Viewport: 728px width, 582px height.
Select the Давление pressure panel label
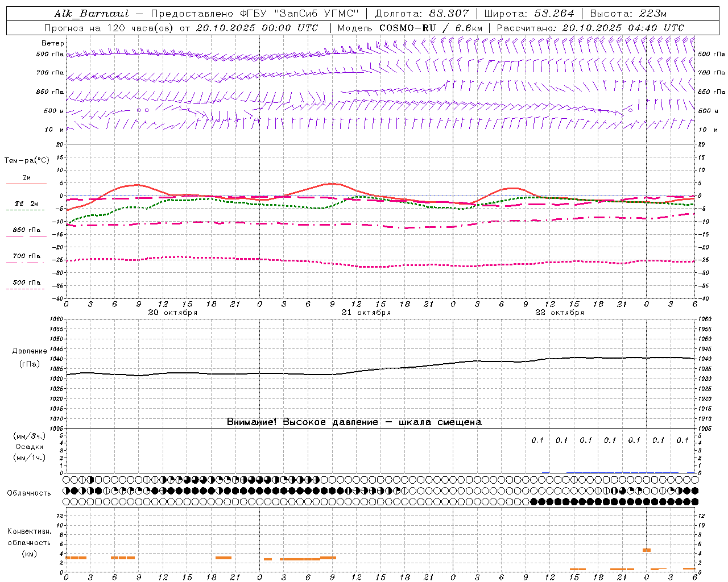[29, 351]
